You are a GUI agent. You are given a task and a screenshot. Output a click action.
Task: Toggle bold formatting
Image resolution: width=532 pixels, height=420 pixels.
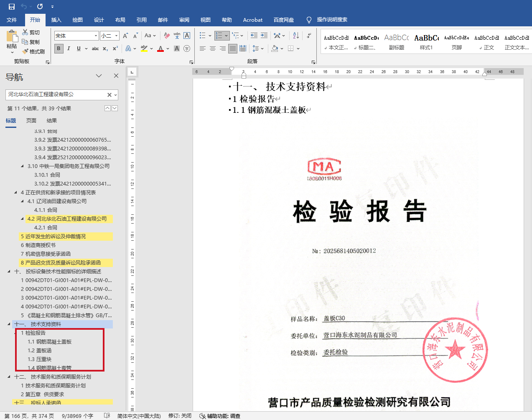click(59, 48)
